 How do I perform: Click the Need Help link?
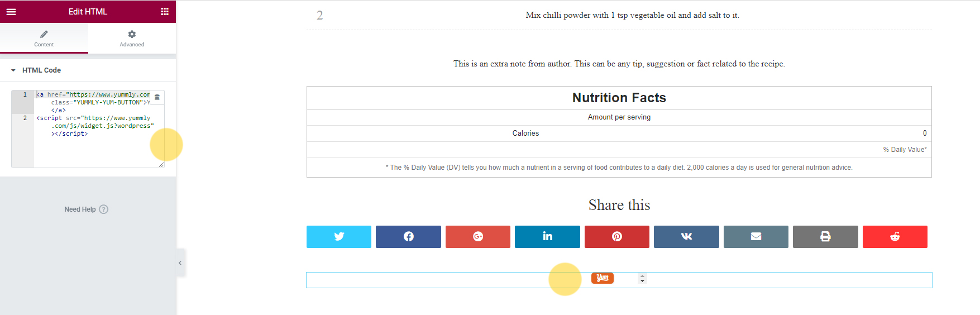(86, 209)
